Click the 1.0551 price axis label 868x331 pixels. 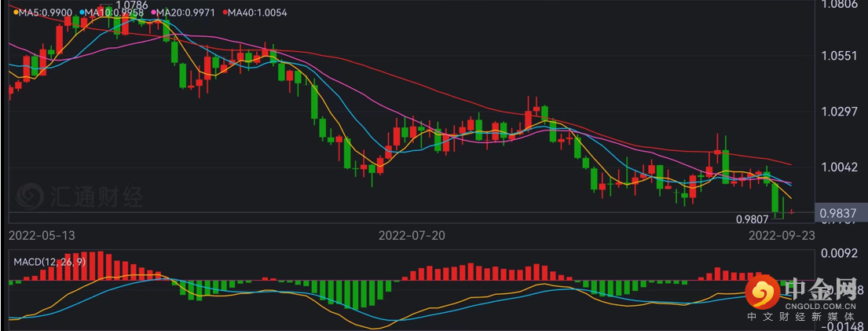click(837, 57)
